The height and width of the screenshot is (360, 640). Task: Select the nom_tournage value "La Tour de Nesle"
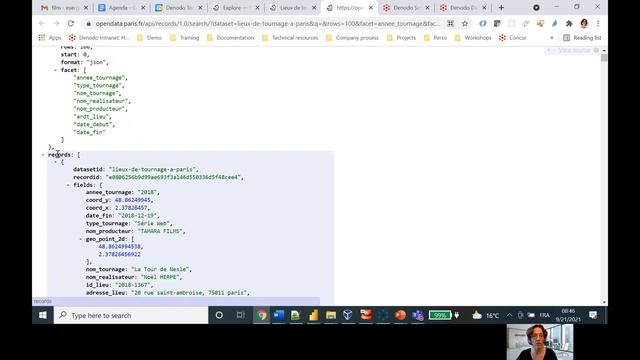(160, 269)
